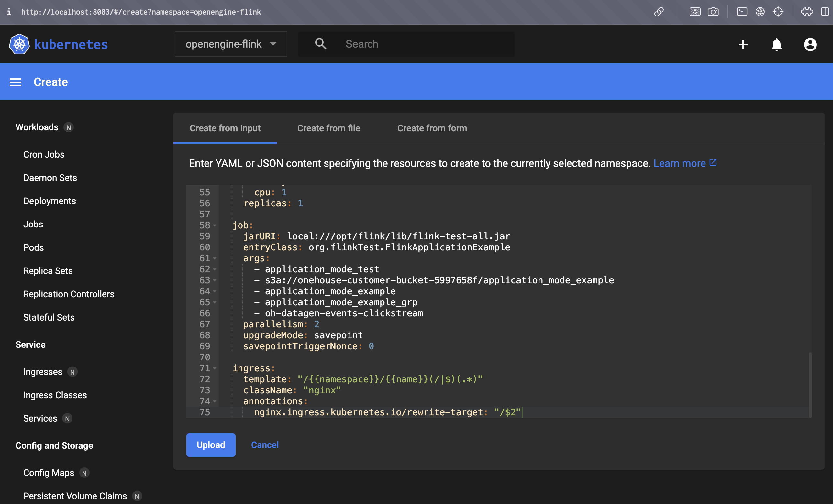Image resolution: width=833 pixels, height=504 pixels.
Task: Click the YAML editor vertical scrollbar
Action: 810,385
